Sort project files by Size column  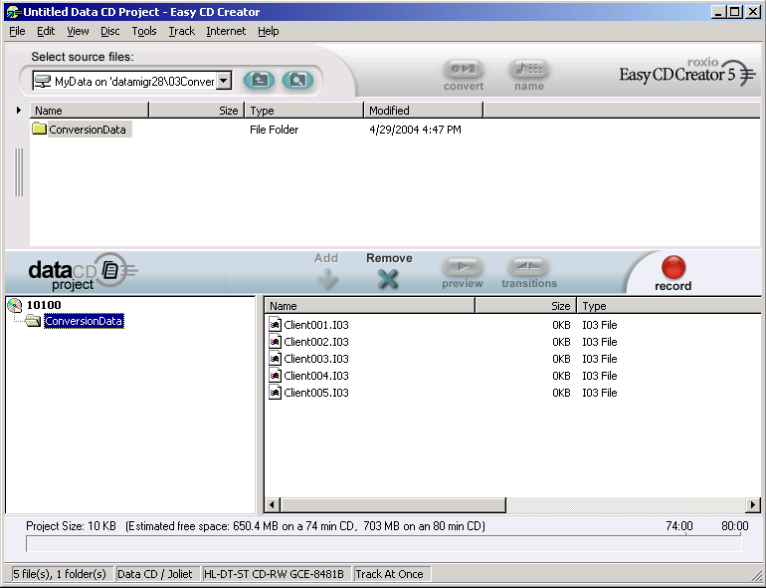[525, 306]
